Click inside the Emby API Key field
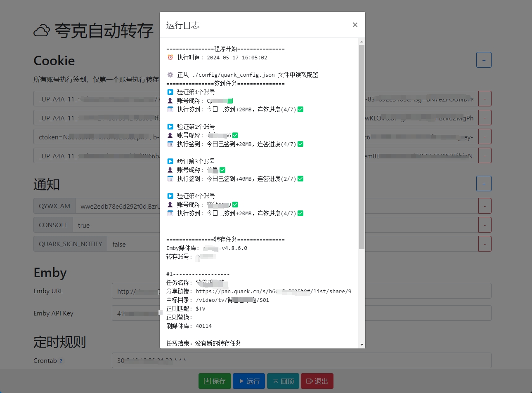This screenshot has height=393, width=532. [x=136, y=313]
